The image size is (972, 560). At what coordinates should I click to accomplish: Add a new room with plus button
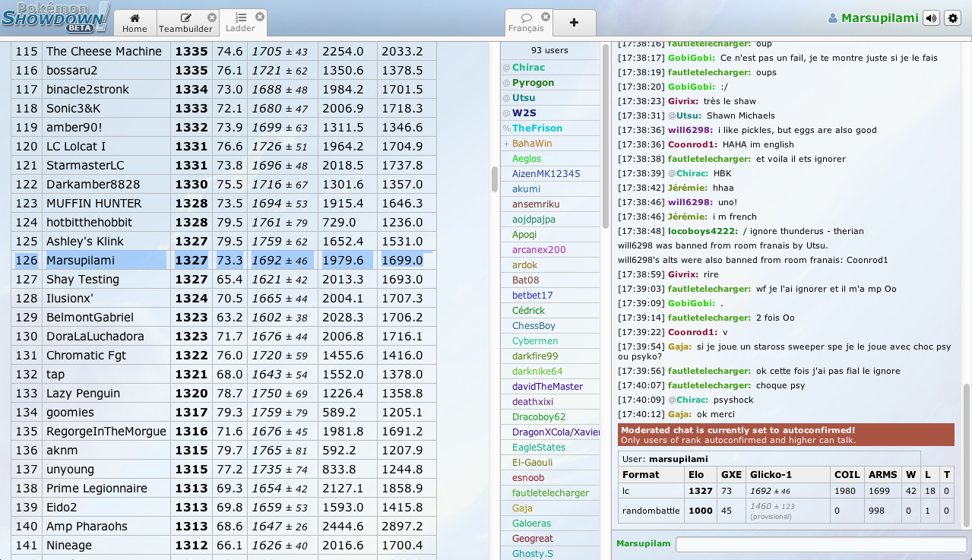tap(574, 23)
